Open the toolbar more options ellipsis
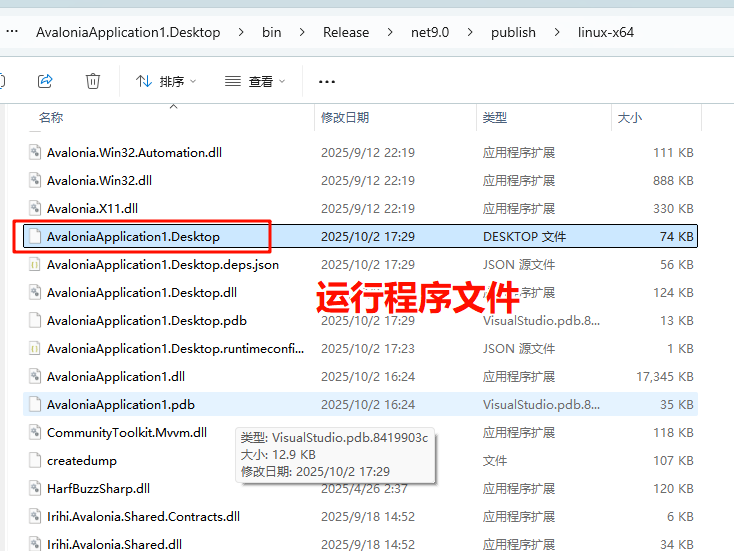Image resolution: width=734 pixels, height=551 pixels. [x=327, y=81]
